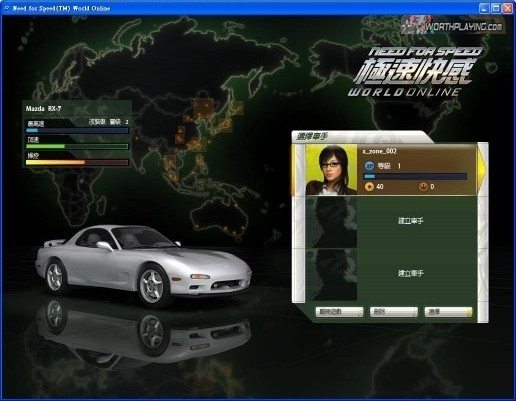This screenshot has width=516, height=401.
Task: Click the Mazda RX-7 car name
Action: pos(43,109)
